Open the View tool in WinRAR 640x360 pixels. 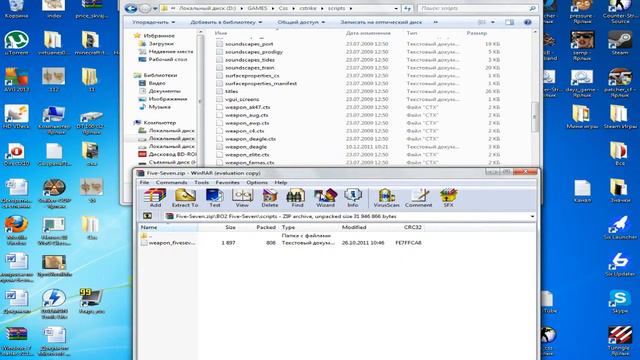click(x=242, y=198)
